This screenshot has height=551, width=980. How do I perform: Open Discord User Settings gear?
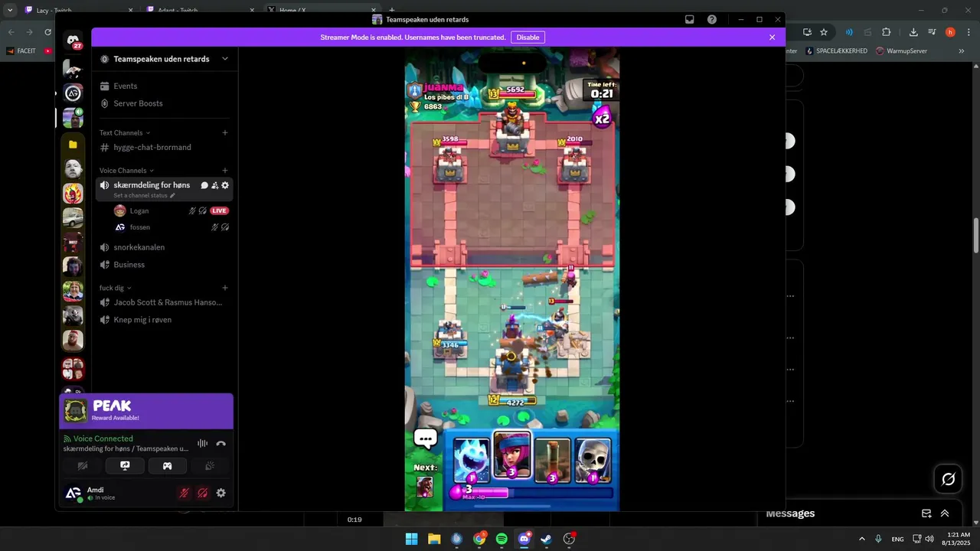point(221,494)
